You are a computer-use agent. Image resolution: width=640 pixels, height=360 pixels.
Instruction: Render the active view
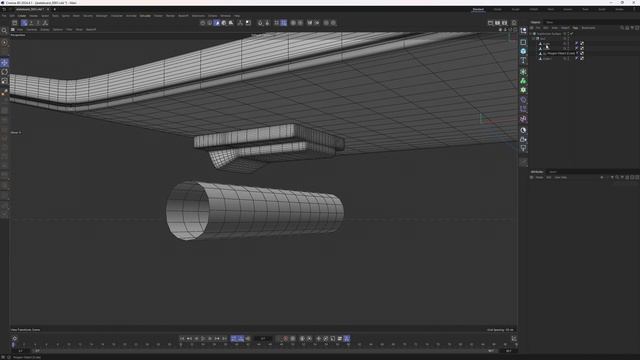pos(490,23)
